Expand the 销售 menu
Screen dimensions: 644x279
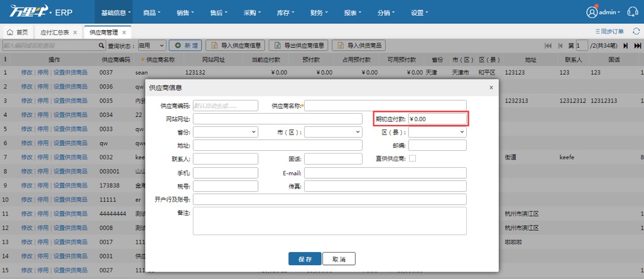pos(185,13)
